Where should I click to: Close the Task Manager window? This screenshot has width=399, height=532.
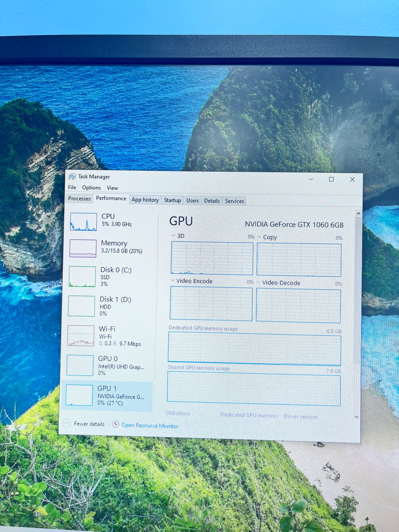(x=352, y=179)
